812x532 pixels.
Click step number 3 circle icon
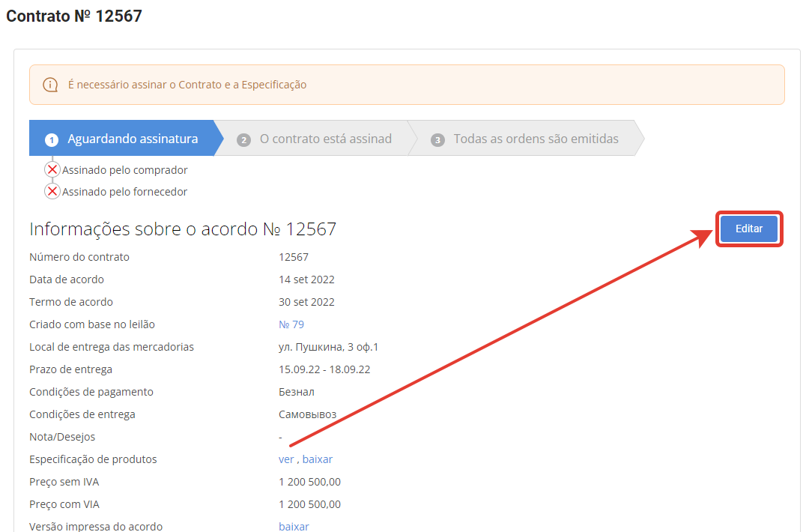pos(437,139)
